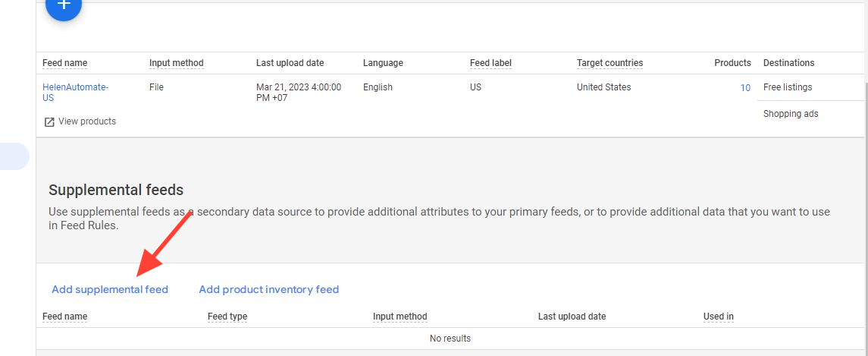Click Last upload date header in supplemental feeds table
868x356 pixels.
pyautogui.click(x=572, y=317)
